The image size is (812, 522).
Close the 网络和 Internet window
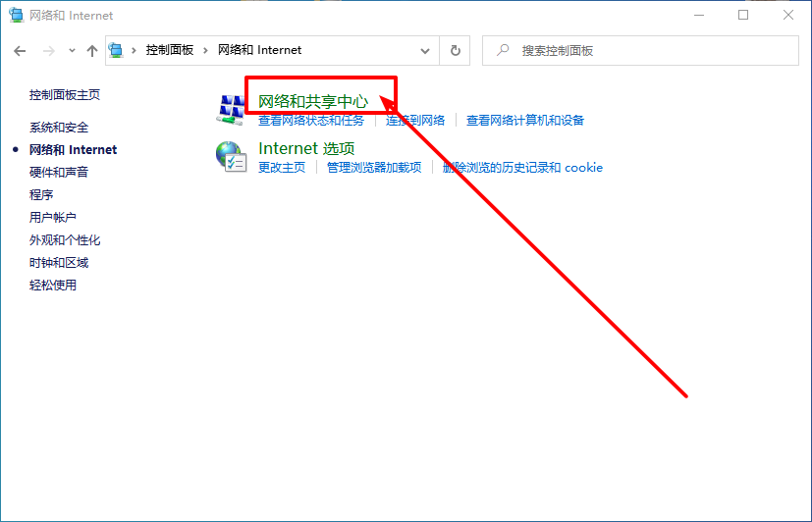[788, 16]
